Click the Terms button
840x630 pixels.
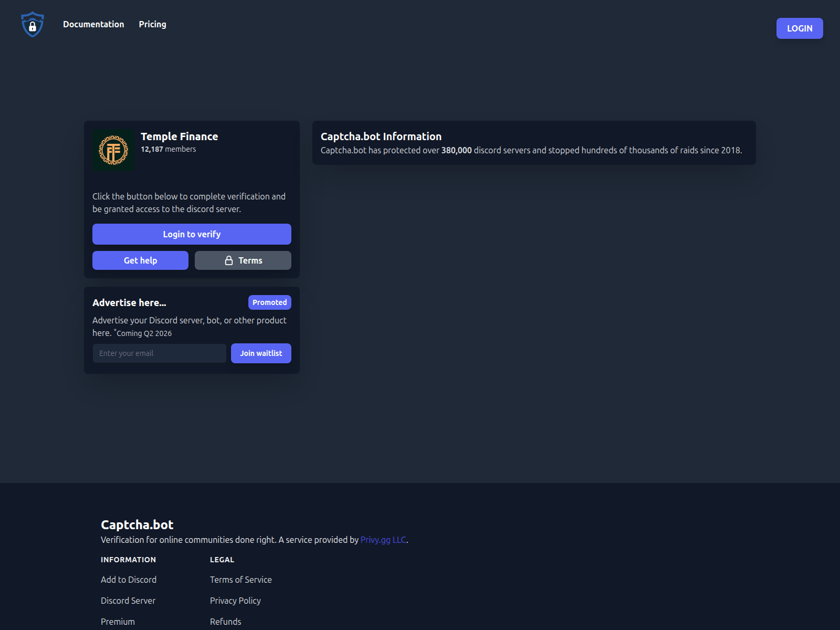[x=243, y=260]
